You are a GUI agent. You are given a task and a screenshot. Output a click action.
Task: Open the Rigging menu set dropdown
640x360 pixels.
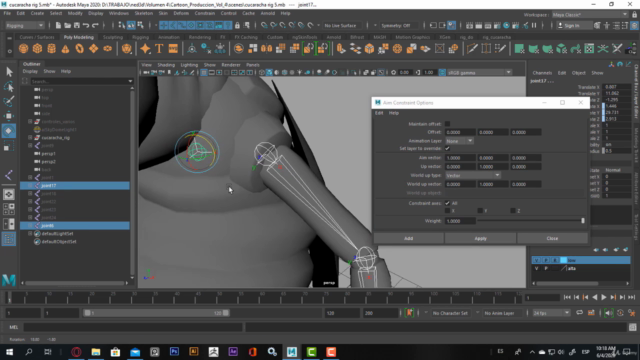[x=24, y=25]
